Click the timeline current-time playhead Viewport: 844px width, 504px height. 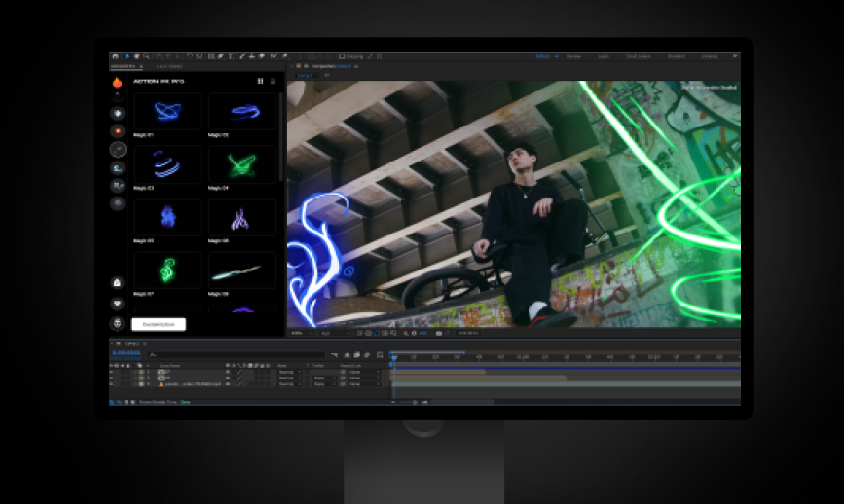(394, 356)
